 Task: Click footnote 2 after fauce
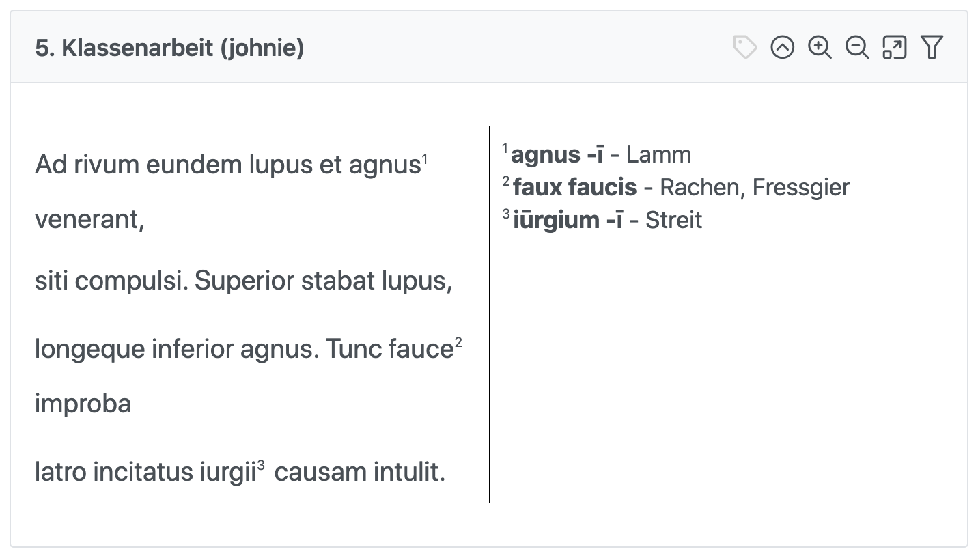458,344
